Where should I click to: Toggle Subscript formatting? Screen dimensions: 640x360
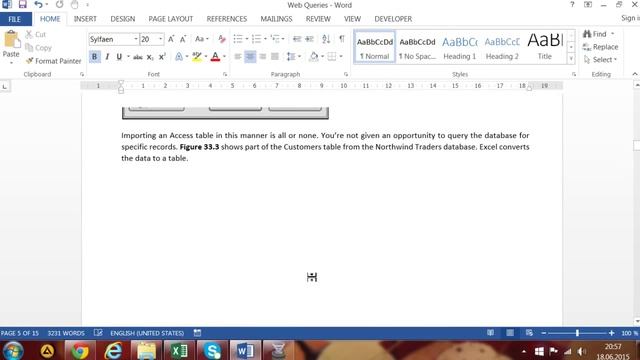150,57
